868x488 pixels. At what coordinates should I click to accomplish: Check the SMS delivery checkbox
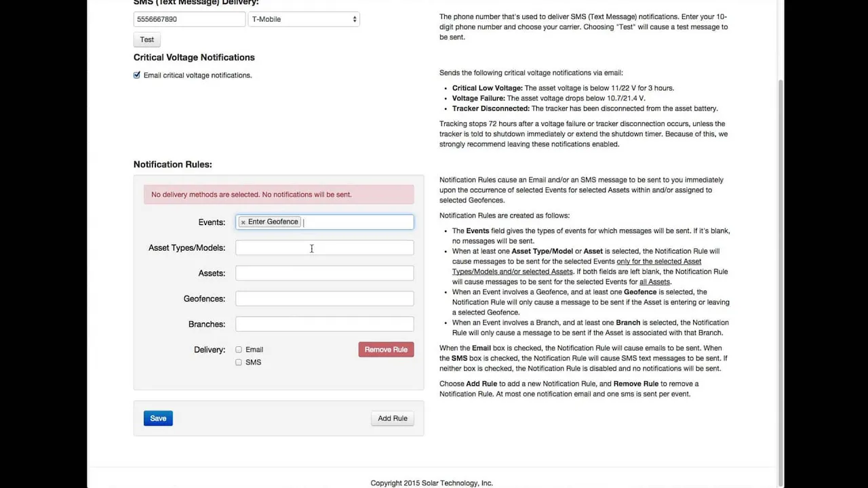tap(239, 363)
